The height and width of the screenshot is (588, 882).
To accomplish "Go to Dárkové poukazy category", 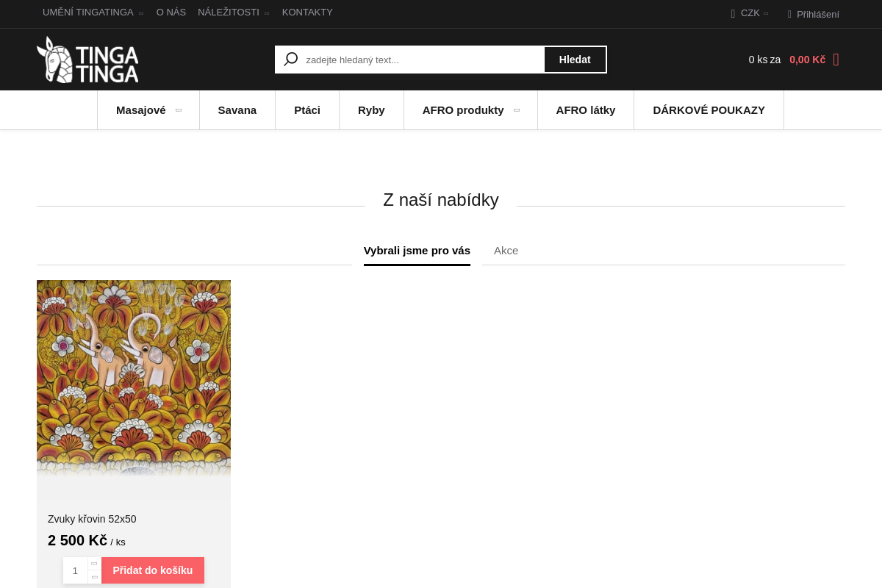I will click(709, 110).
